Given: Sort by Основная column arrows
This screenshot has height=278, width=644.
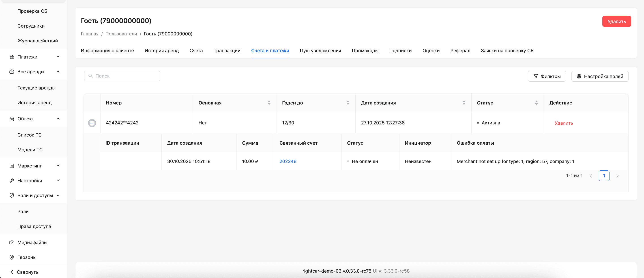Looking at the screenshot, I should (269, 103).
